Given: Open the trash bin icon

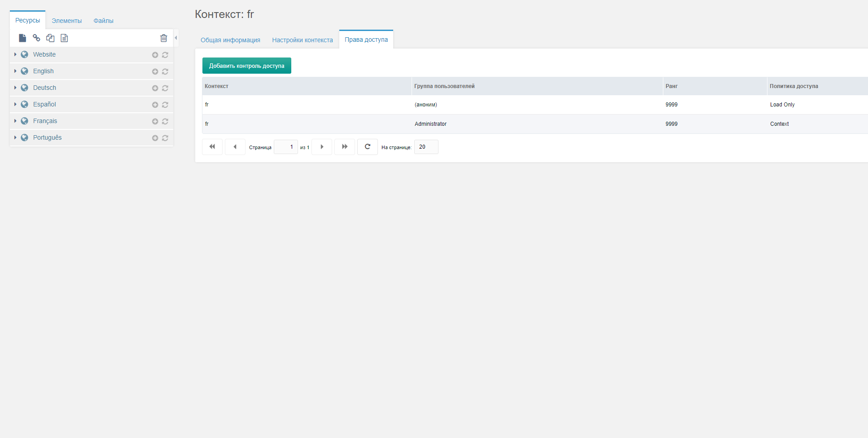Looking at the screenshot, I should 164,38.
